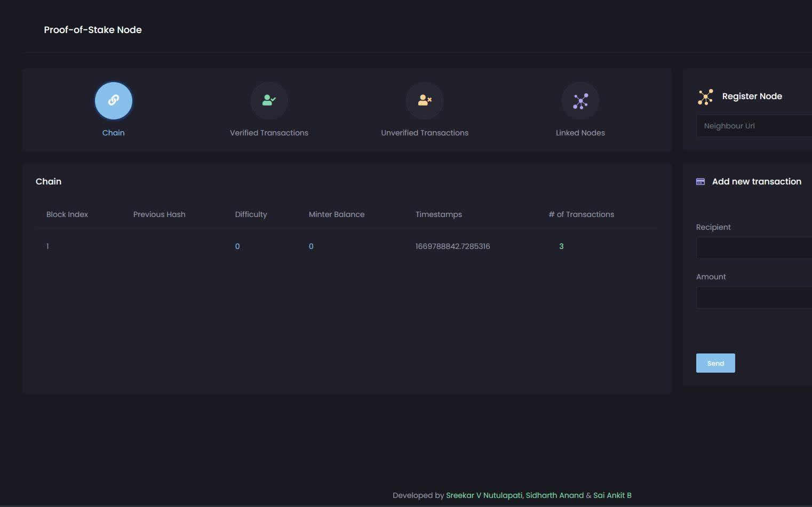Click the blue Chain link icon

pyautogui.click(x=113, y=100)
